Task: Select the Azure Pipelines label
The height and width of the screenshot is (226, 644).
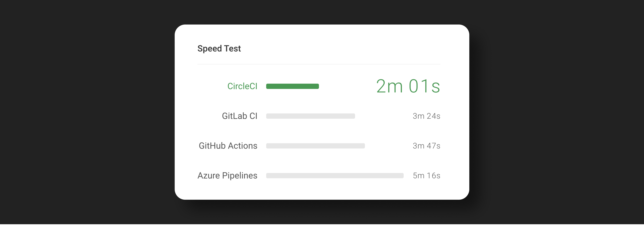Action: pyautogui.click(x=227, y=175)
